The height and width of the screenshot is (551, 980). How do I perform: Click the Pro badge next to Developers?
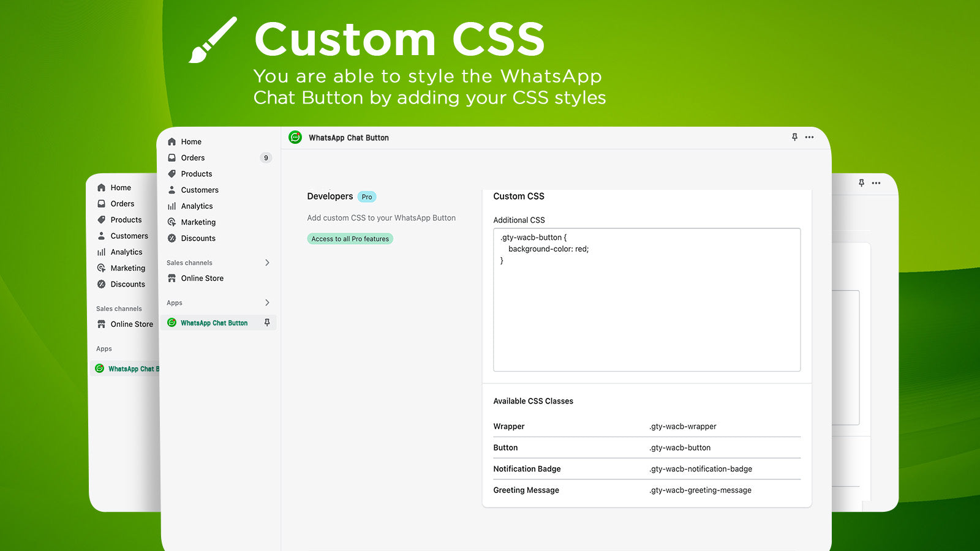(x=366, y=197)
